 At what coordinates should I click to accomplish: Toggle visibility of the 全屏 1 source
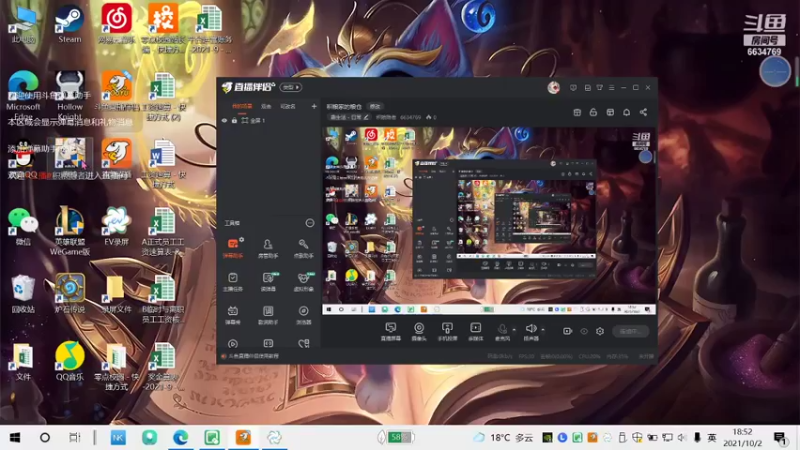click(224, 120)
